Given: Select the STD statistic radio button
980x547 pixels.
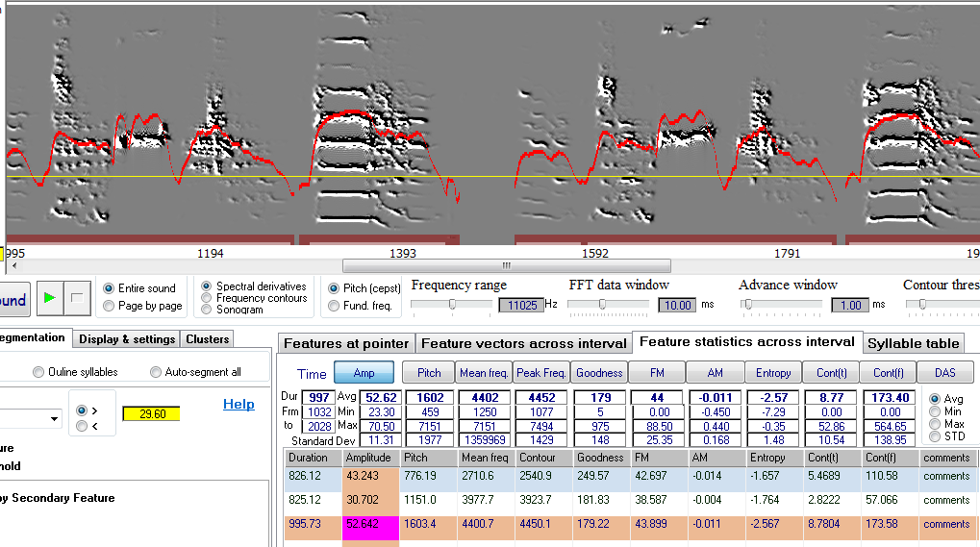Looking at the screenshot, I should pos(936,437).
